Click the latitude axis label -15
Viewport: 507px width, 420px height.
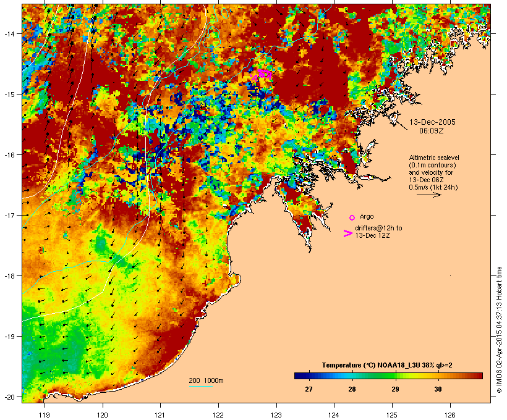pos(9,94)
